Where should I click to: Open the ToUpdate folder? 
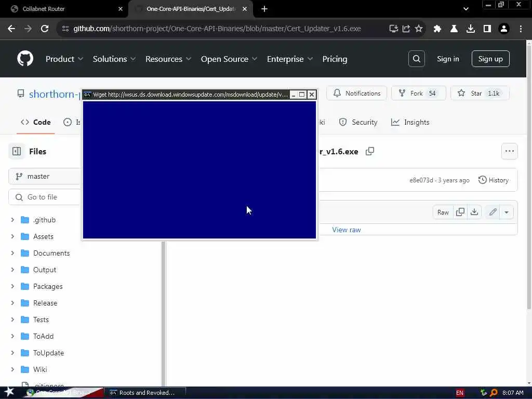click(48, 353)
